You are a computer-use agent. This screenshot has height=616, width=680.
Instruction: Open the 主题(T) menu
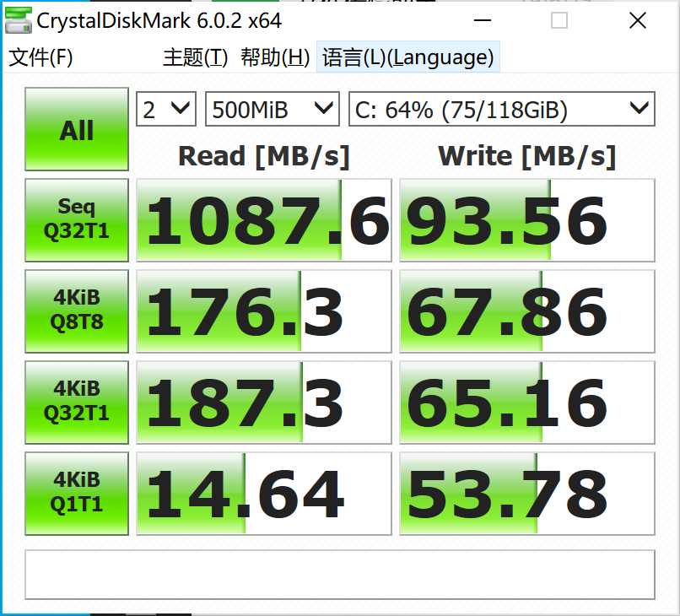coord(195,57)
